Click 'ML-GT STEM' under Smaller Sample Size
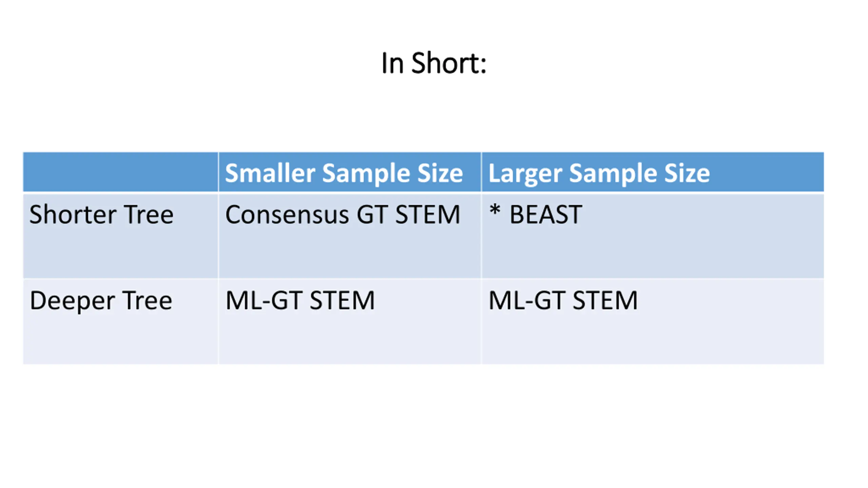Screen dimensions: 868x488 click(x=350, y=321)
